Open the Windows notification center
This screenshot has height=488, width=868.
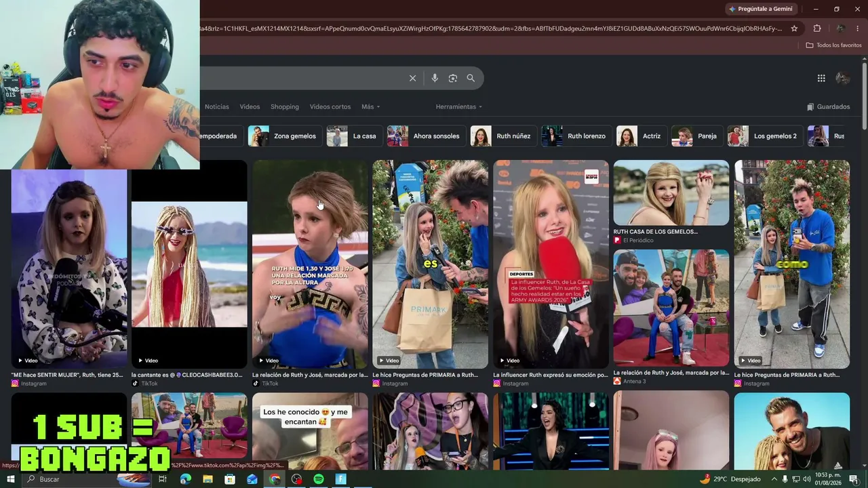pyautogui.click(x=854, y=479)
